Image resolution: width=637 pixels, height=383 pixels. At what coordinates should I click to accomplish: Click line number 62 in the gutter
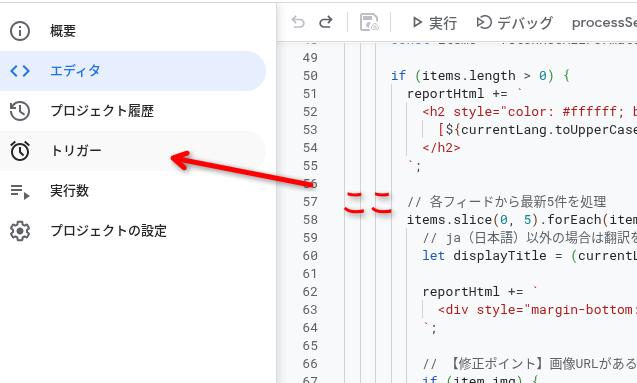[x=310, y=292]
